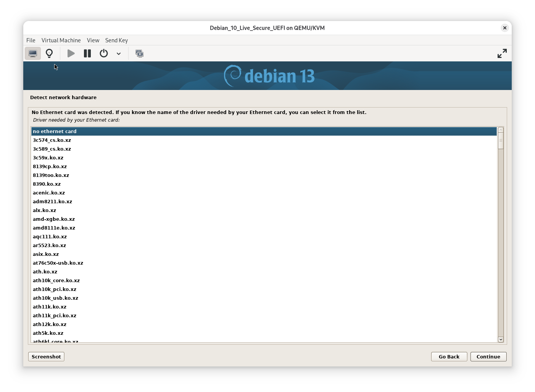This screenshot has width=535, height=392.
Task: Open the Send Key menu
Action: (x=116, y=40)
